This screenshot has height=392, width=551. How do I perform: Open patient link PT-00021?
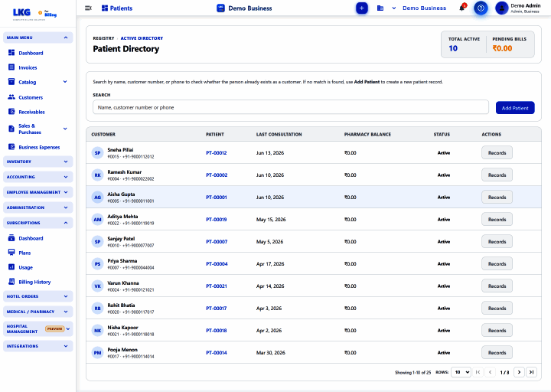pyautogui.click(x=216, y=286)
